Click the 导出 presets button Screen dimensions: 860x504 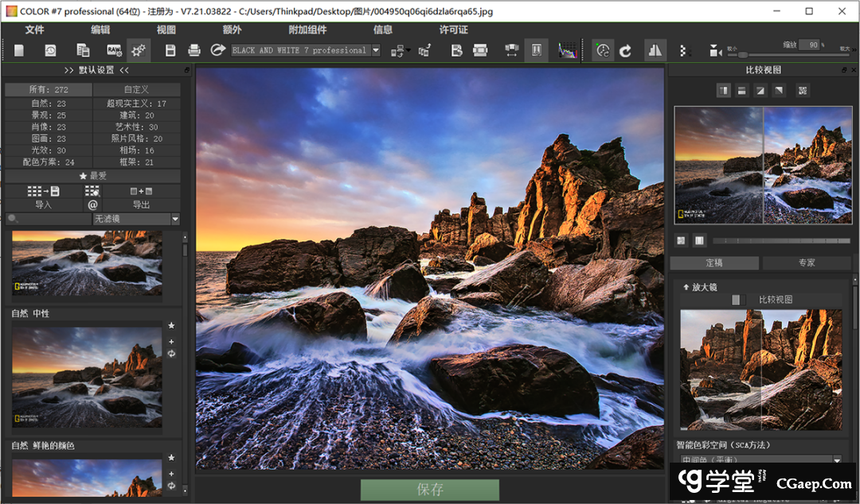(x=141, y=205)
